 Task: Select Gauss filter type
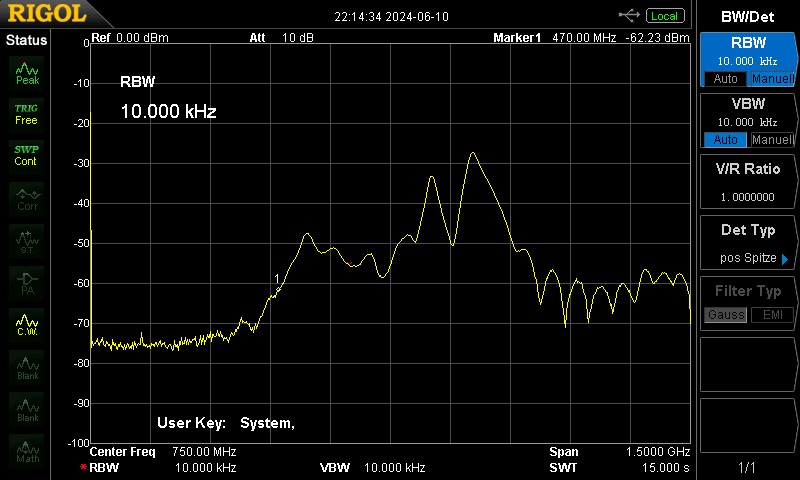coord(726,315)
